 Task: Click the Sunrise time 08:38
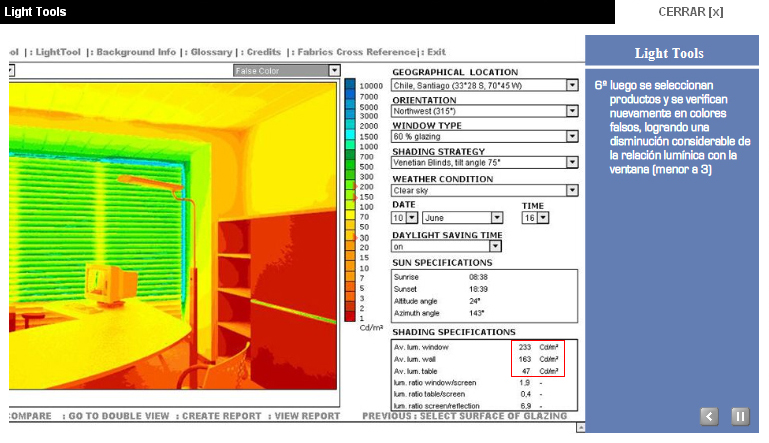(478, 277)
